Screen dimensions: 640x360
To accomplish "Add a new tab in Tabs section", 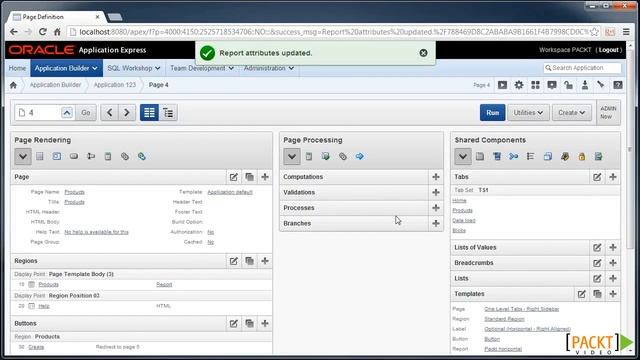I will [x=613, y=177].
